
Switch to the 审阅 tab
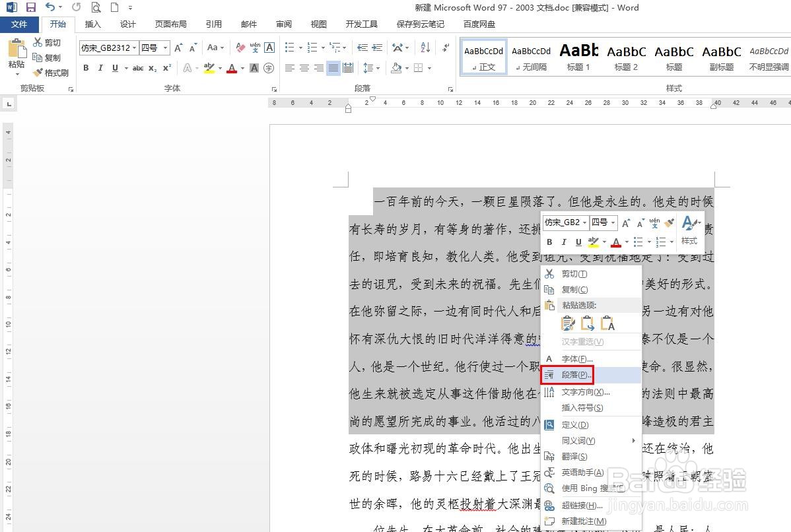[x=283, y=24]
